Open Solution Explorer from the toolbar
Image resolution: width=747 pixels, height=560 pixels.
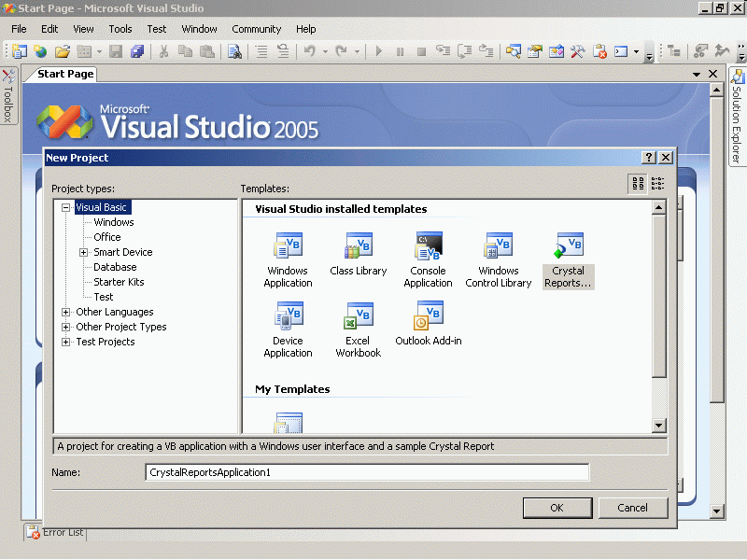[x=513, y=51]
